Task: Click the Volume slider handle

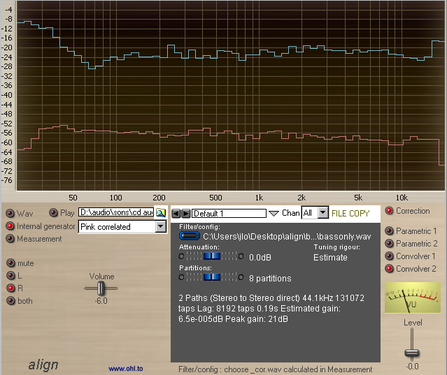Action: pos(101,288)
